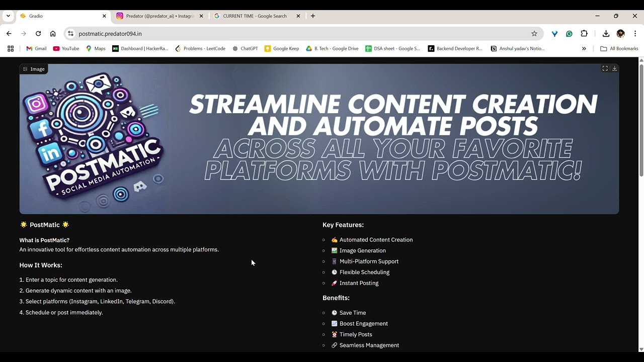
Task: Open the Chrome three-dot menu
Action: pyautogui.click(x=635, y=34)
